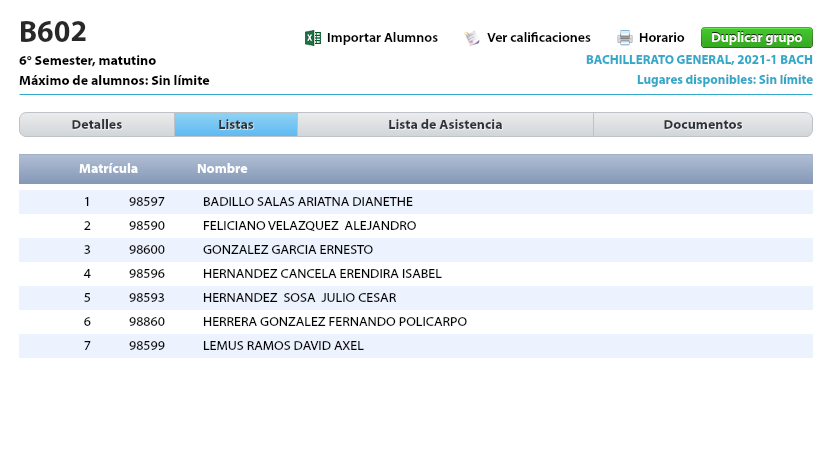Select student FELICIANO VELAZQUEZ ALEJANDRO
The width and height of the screenshot is (832, 449).
[x=309, y=226]
